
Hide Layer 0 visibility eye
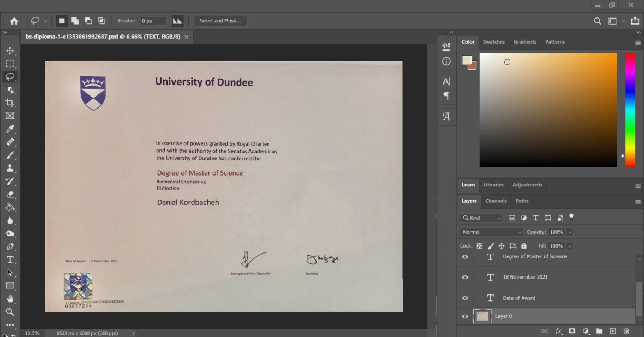[465, 316]
